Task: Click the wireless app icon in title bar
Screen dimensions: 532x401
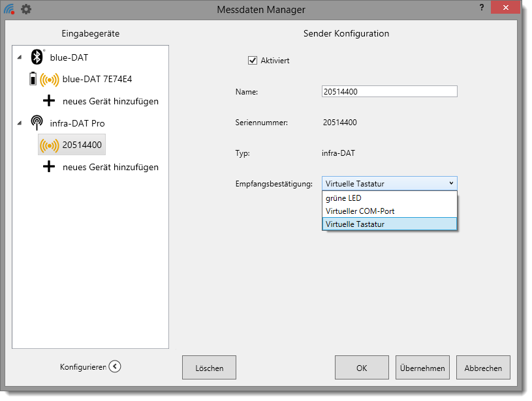Action: tap(9, 9)
